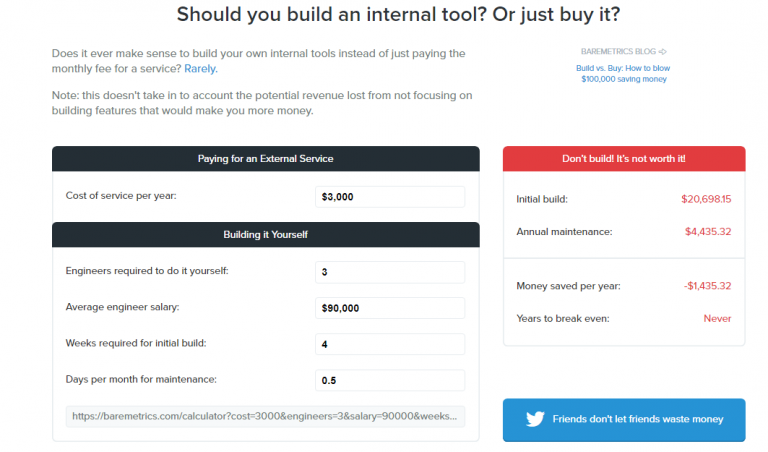Click the Initial build amount $20,698.15
768x452 pixels.
pyautogui.click(x=706, y=199)
